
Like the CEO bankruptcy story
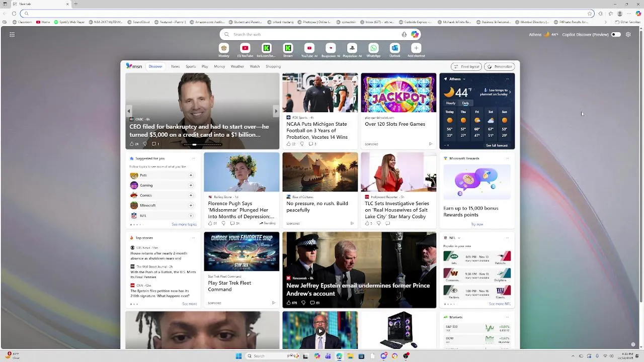coord(132,144)
